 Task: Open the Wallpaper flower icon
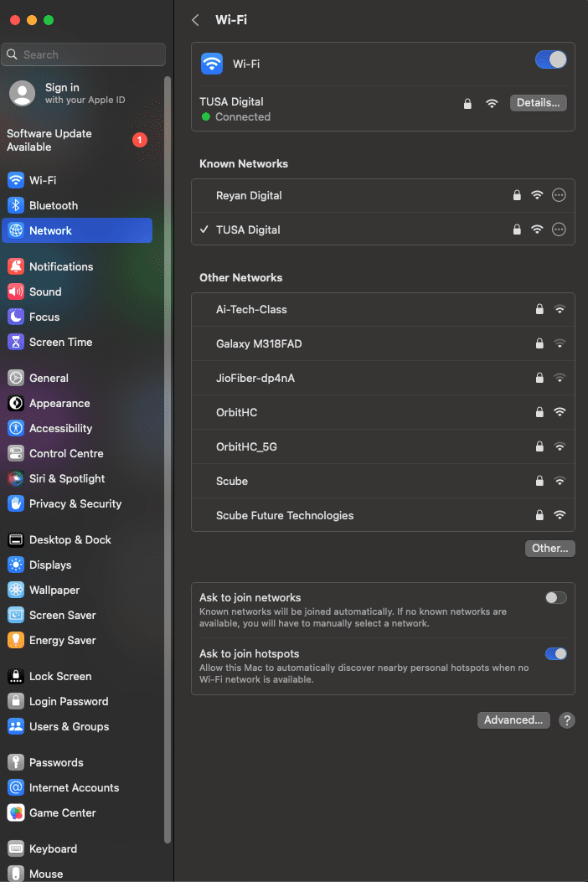(x=16, y=590)
